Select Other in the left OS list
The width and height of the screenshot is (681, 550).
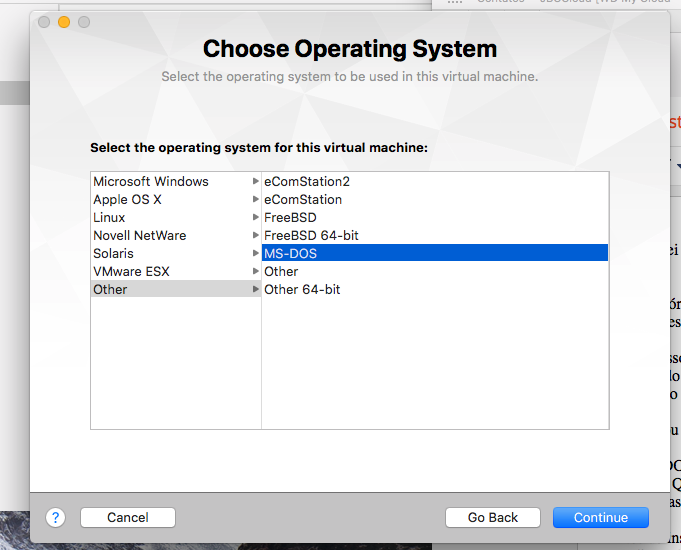coord(110,290)
